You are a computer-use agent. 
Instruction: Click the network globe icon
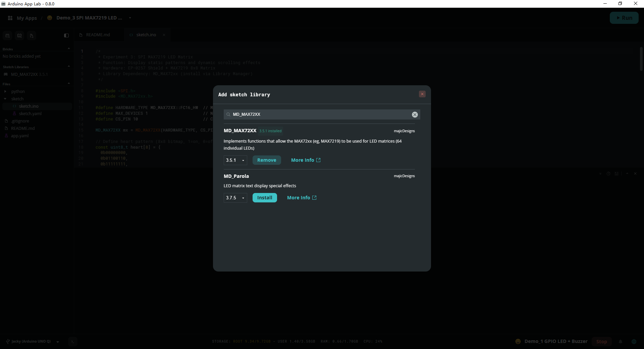(634, 342)
